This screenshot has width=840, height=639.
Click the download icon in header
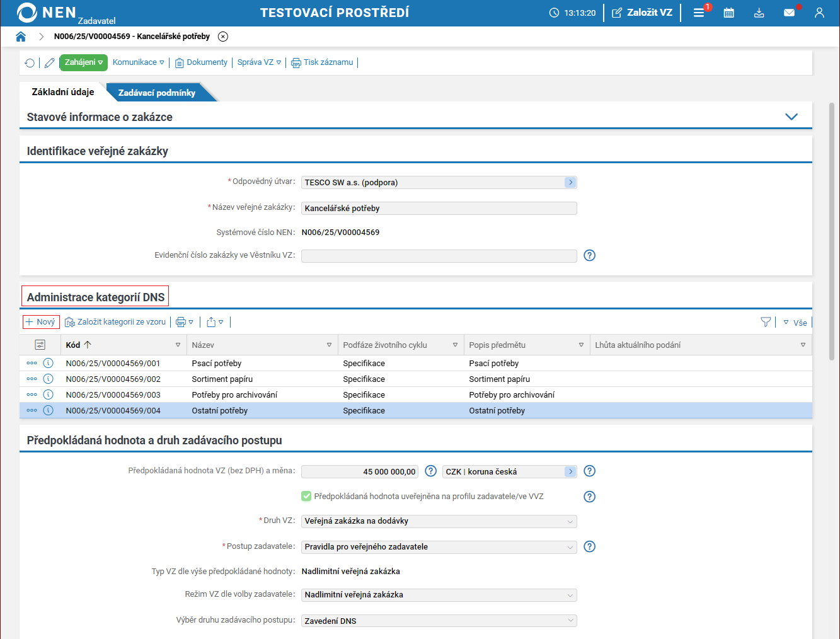coord(759,13)
